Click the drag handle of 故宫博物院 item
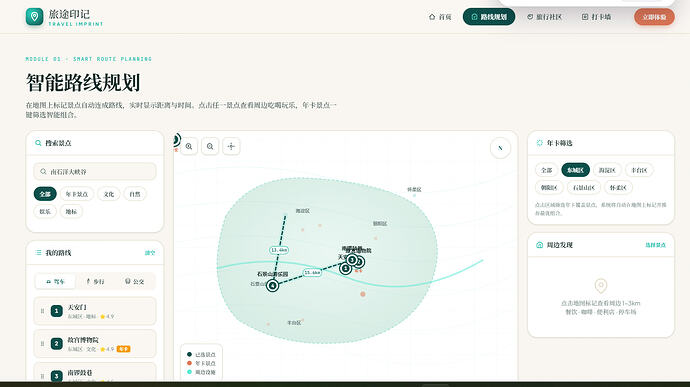The image size is (690, 387). pos(42,344)
